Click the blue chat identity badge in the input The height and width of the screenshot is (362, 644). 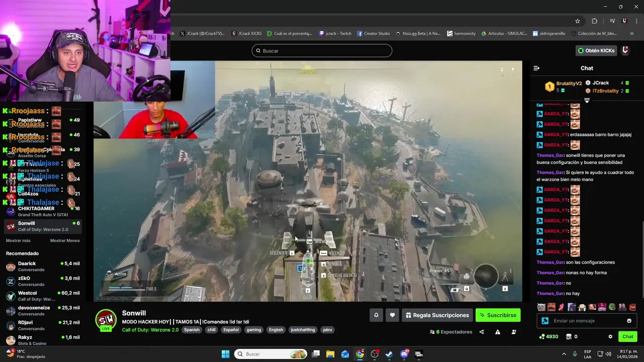[x=545, y=321]
